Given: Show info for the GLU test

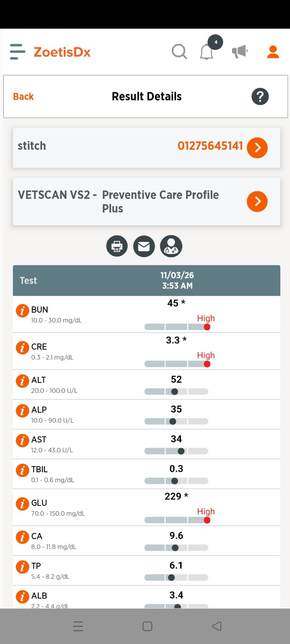Looking at the screenshot, I should pyautogui.click(x=22, y=504).
